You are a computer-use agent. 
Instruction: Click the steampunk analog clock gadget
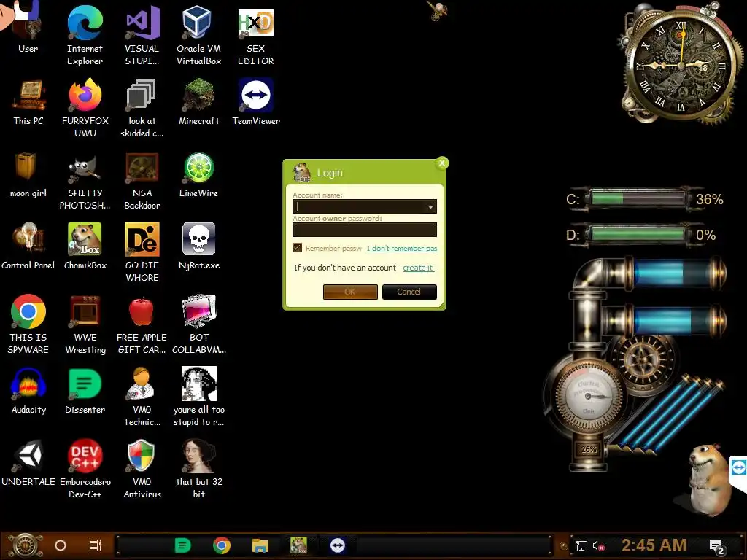pos(681,64)
